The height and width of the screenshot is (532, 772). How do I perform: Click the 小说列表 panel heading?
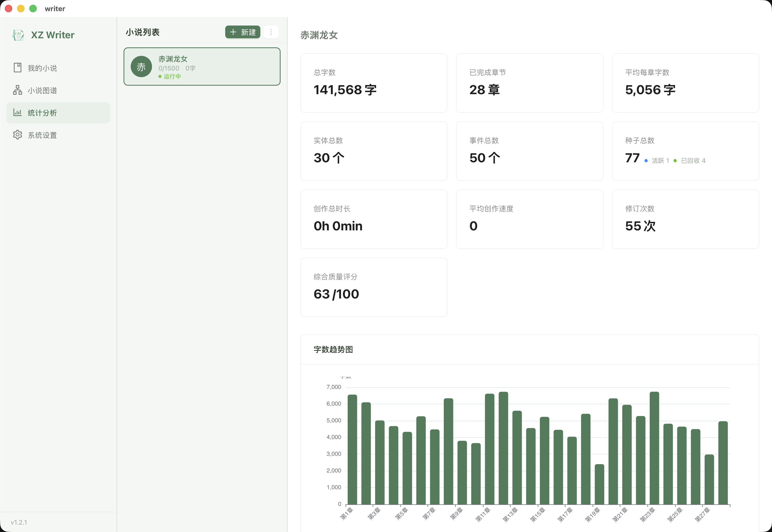[x=142, y=32]
